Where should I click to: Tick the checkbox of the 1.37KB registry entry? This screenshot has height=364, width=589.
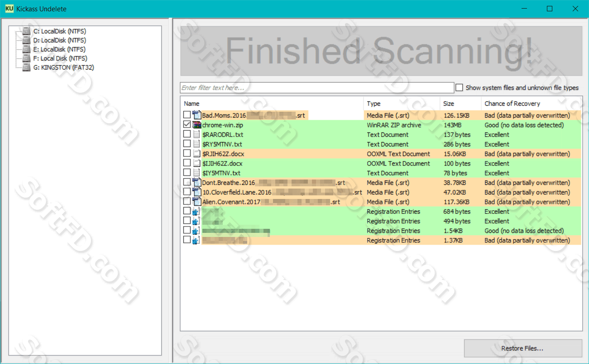187,240
